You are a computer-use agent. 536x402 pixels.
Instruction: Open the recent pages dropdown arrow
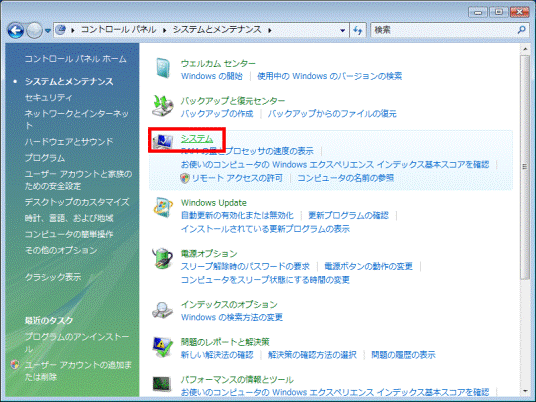[48, 31]
